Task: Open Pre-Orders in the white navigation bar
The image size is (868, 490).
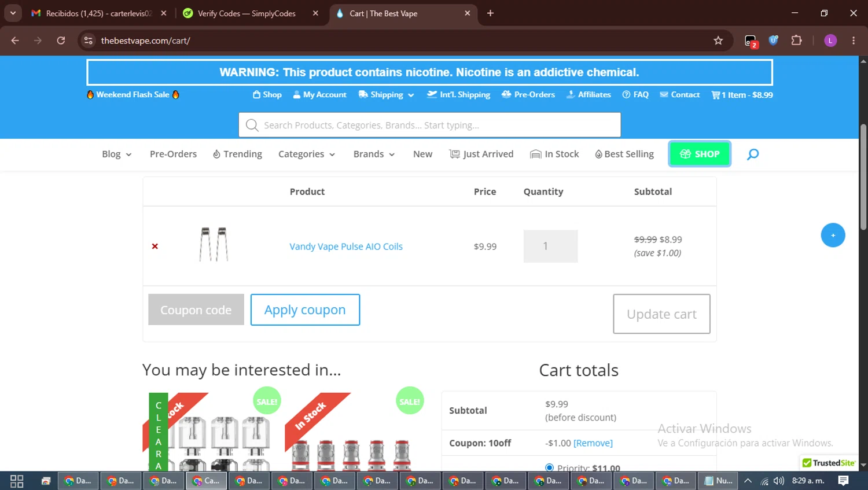Action: pyautogui.click(x=173, y=154)
